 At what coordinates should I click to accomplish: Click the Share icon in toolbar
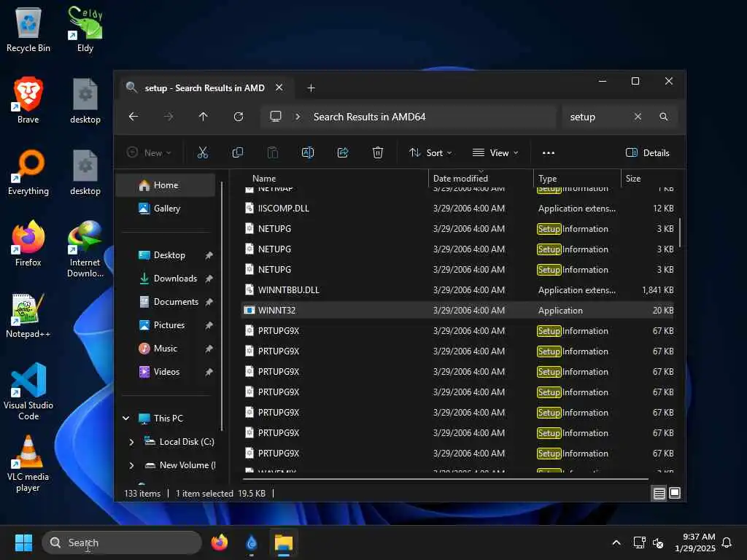tap(343, 152)
